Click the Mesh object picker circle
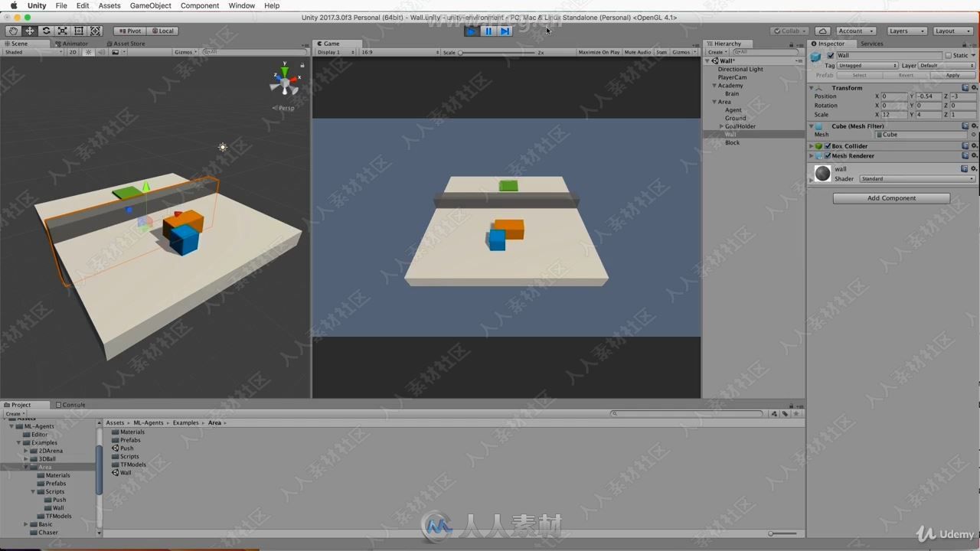The width and height of the screenshot is (980, 551). coord(974,135)
